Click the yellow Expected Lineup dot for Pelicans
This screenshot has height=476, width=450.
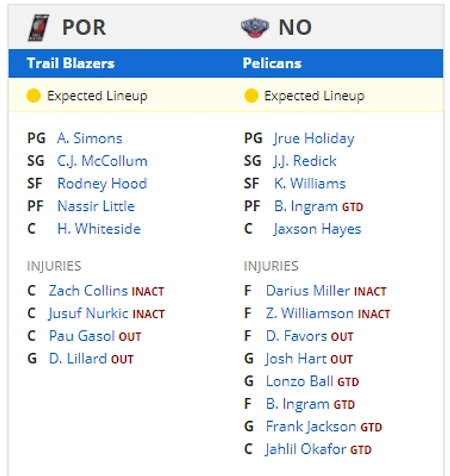pos(251,96)
